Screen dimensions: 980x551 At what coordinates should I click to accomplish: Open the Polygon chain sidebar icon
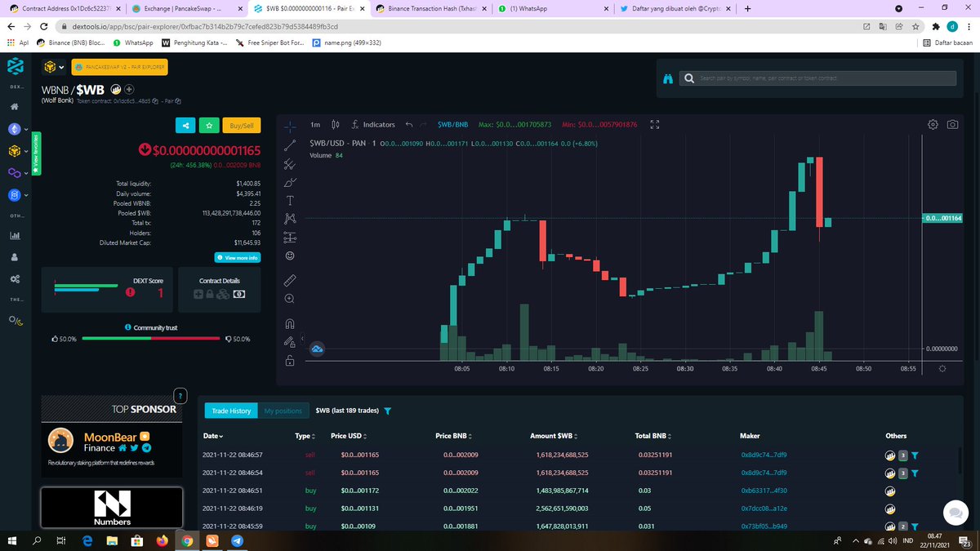pos(14,173)
